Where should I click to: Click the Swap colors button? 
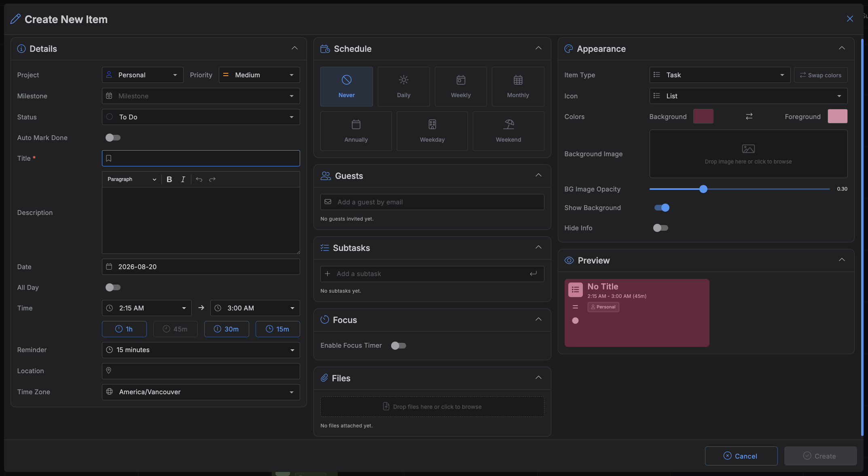(x=821, y=75)
